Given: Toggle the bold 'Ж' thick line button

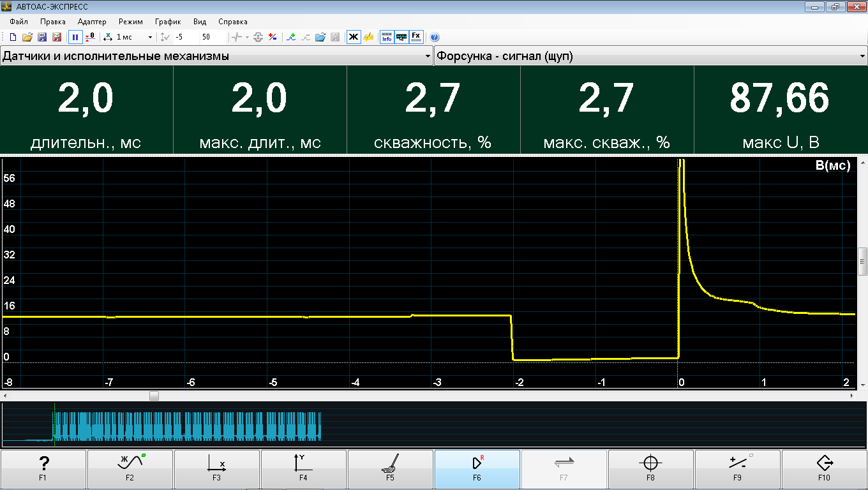Looking at the screenshot, I should pyautogui.click(x=353, y=37).
